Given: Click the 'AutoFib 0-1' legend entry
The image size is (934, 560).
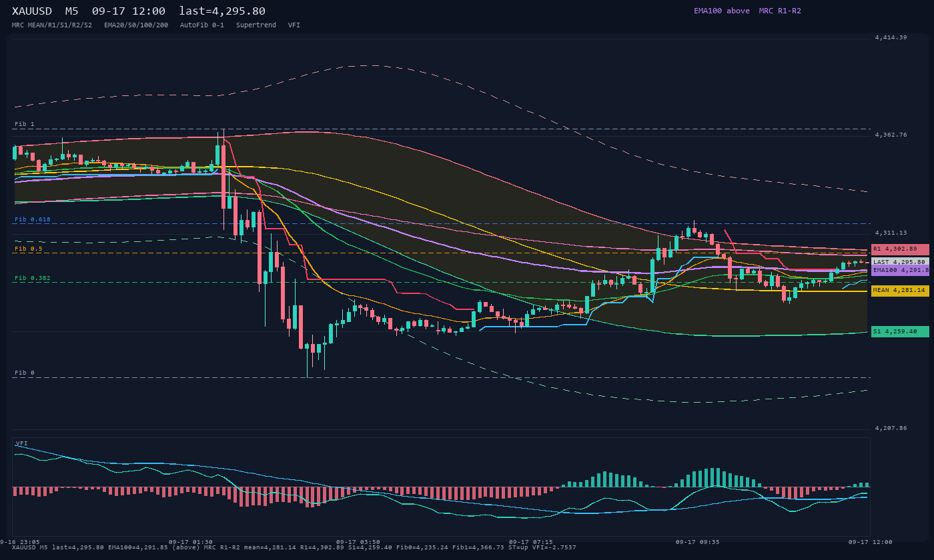Looking at the screenshot, I should click(x=202, y=25).
